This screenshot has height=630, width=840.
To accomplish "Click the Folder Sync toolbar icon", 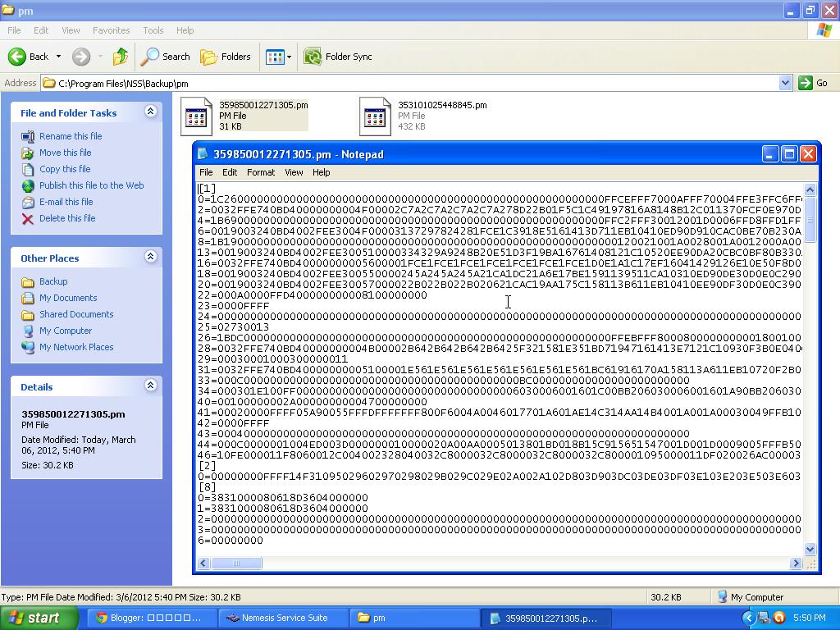I will pos(312,57).
